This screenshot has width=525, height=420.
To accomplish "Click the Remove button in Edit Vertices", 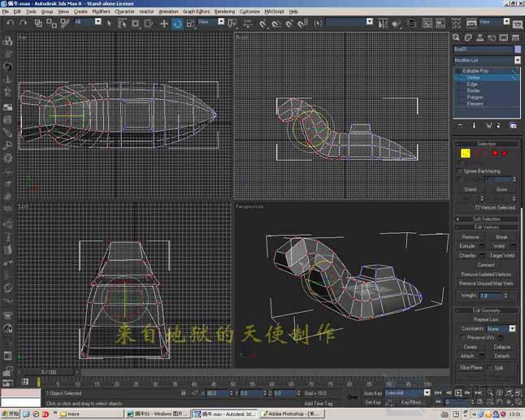I will pos(470,237).
